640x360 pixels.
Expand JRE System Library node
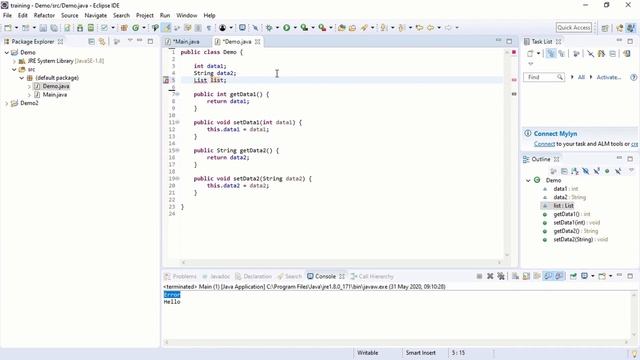[14, 61]
